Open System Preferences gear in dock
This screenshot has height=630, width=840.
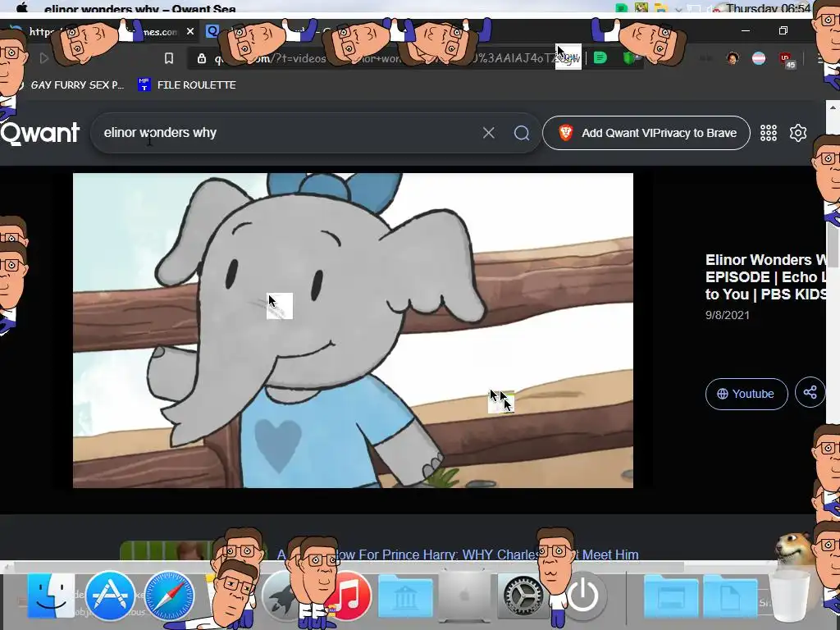click(x=523, y=596)
